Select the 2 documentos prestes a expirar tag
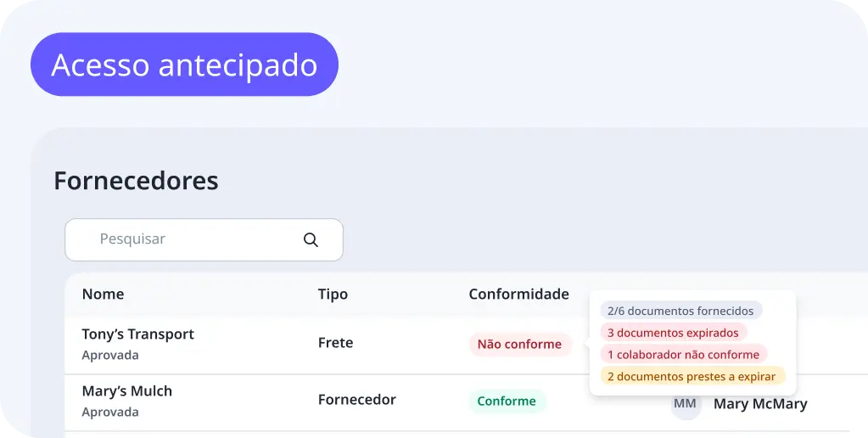 692,377
